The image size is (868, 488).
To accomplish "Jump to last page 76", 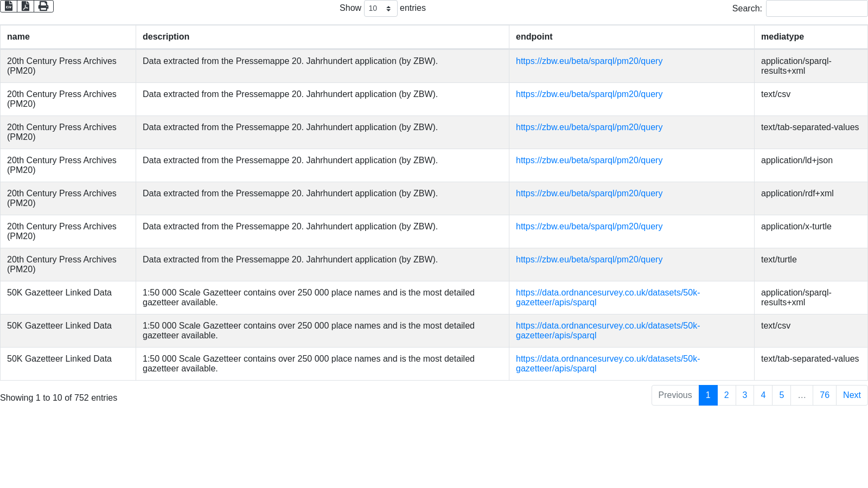I will [x=824, y=395].
